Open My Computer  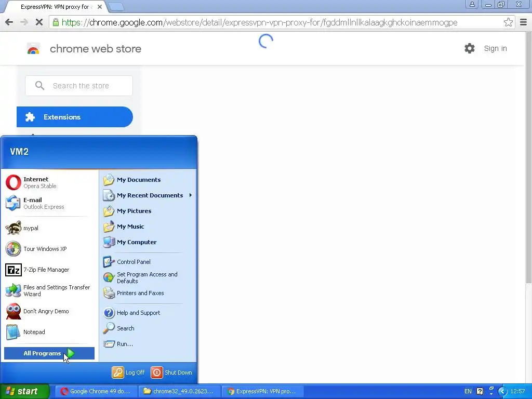pyautogui.click(x=148, y=242)
